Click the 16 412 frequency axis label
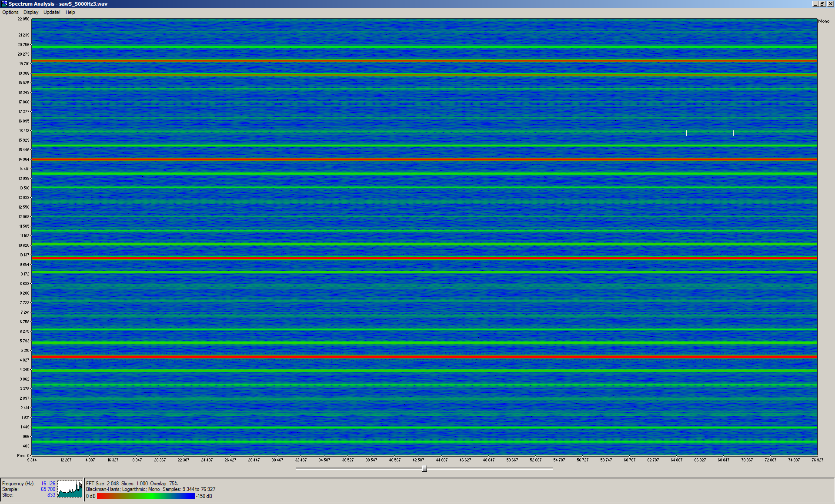The width and height of the screenshot is (835, 504). 24,131
